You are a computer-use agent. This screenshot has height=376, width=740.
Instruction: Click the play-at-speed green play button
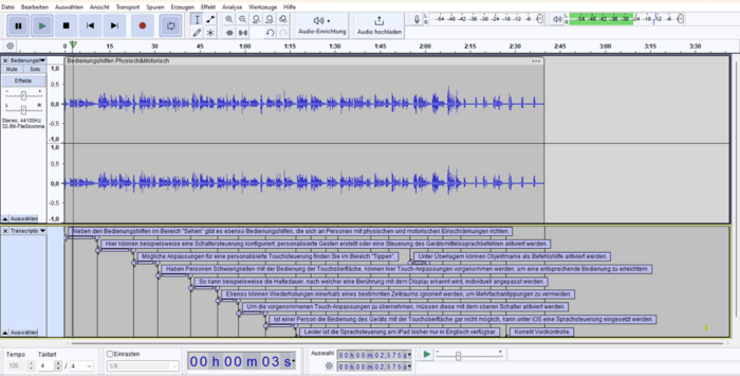point(427,354)
